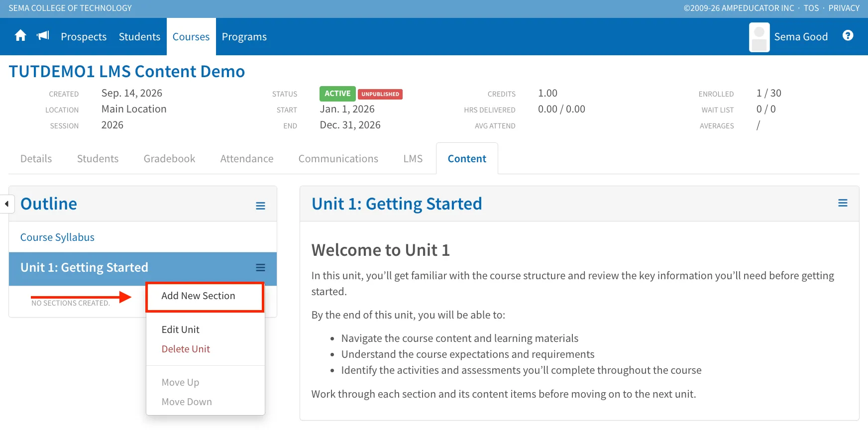Click the Welcome to Unit 1 heading

(x=381, y=250)
